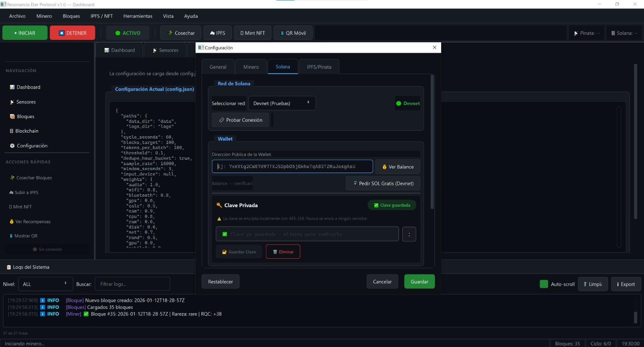
Task: Click the Cosechar toolbar button
Action: coord(181,33)
